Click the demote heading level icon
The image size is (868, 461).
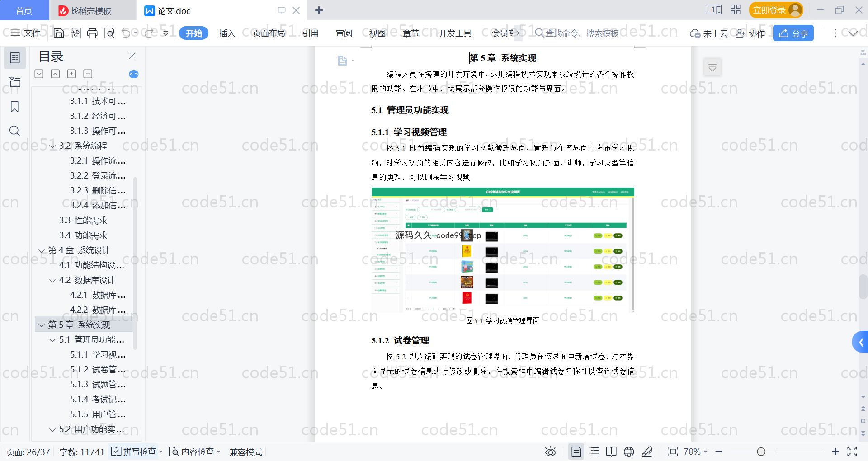click(39, 74)
